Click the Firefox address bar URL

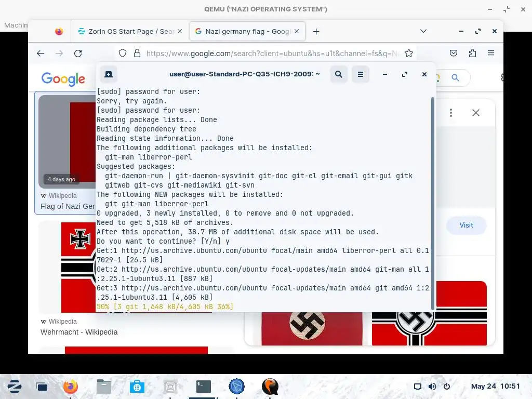pos(272,54)
